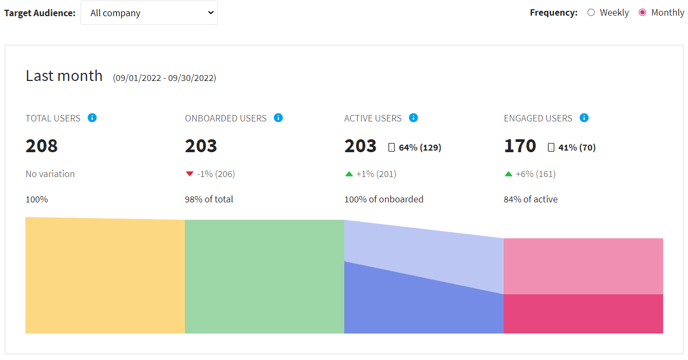688x360 pixels.
Task: Click the info icon beside Total Users
Action: tap(92, 118)
